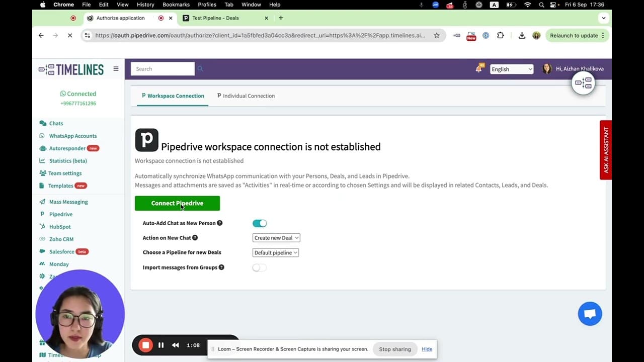Open the Action on New Chat dropdown
The image size is (644, 362).
click(x=276, y=238)
